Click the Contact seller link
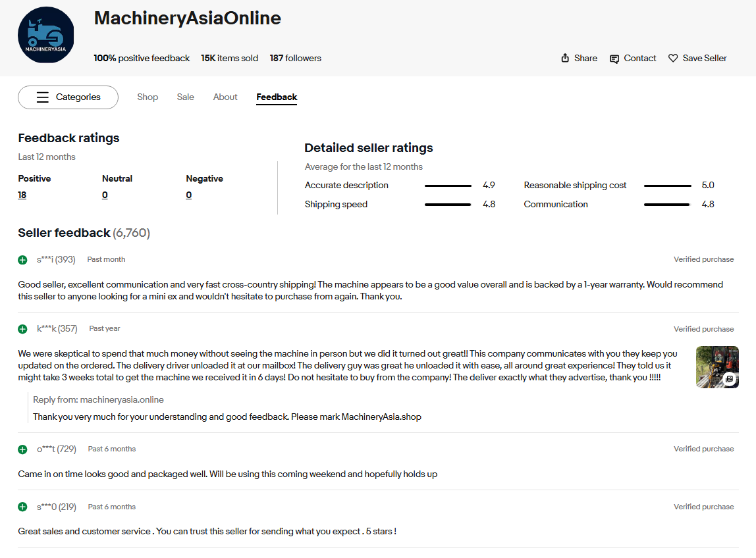Screen dimensions: 756x558 [640, 59]
